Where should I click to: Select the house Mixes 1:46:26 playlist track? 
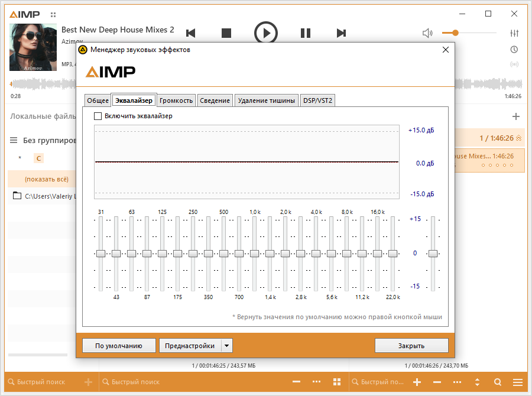pos(489,160)
